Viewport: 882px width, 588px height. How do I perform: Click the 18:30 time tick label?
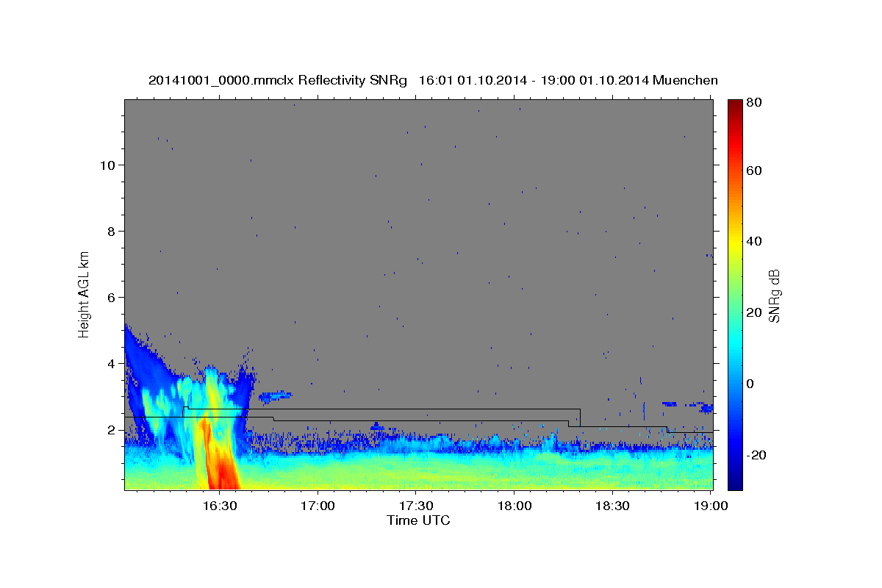pos(612,506)
